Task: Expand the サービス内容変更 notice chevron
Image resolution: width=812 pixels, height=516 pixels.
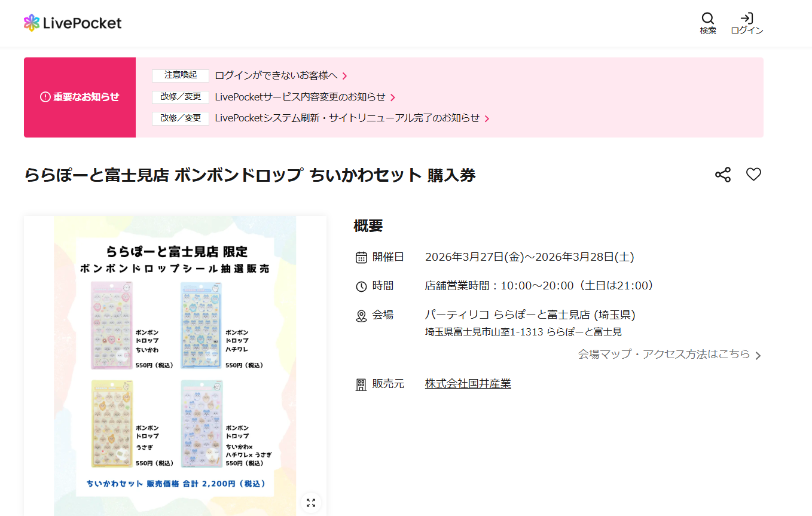Action: (x=393, y=97)
